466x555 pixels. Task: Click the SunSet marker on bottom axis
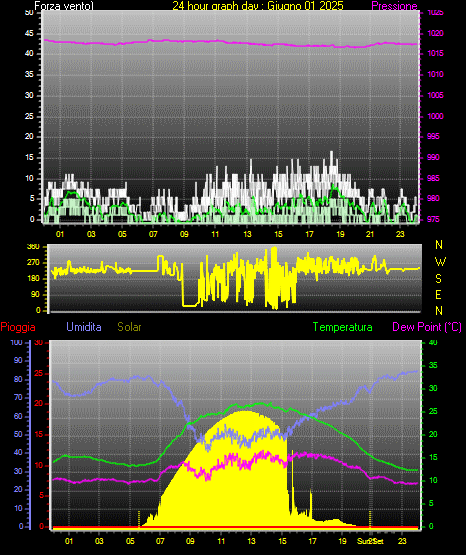point(370,541)
